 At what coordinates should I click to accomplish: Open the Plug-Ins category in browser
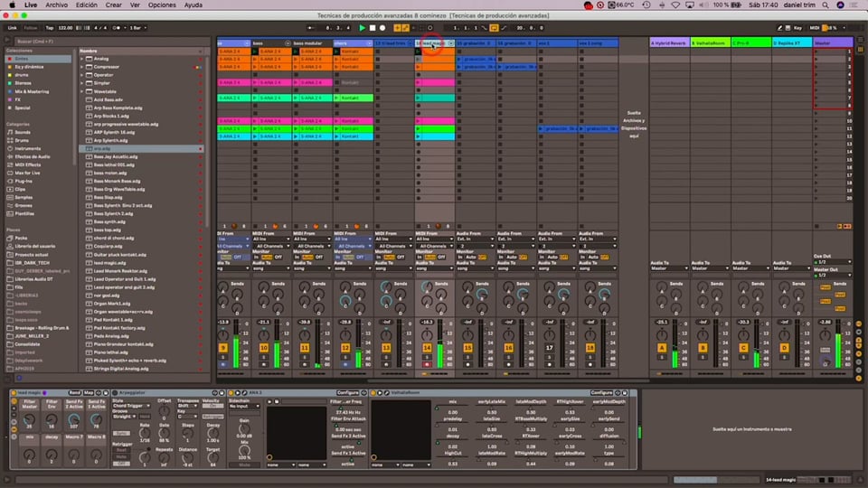click(24, 181)
